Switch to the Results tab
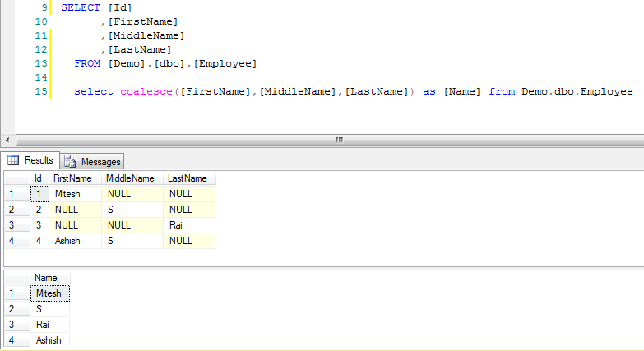644x351 pixels. click(30, 160)
